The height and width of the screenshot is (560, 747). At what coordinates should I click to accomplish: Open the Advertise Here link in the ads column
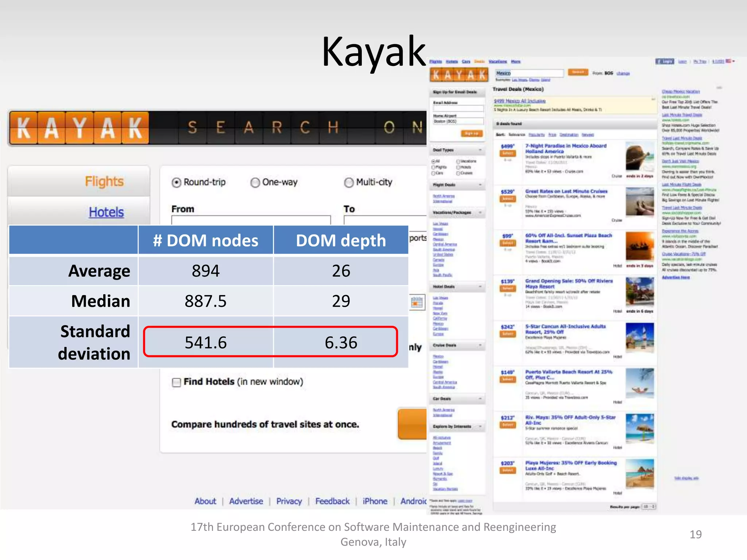tap(676, 278)
